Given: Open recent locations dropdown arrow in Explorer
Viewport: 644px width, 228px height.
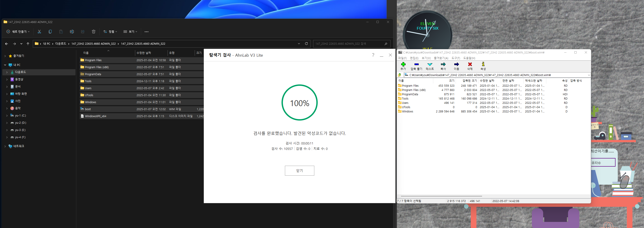Looking at the screenshot, I should (x=21, y=44).
